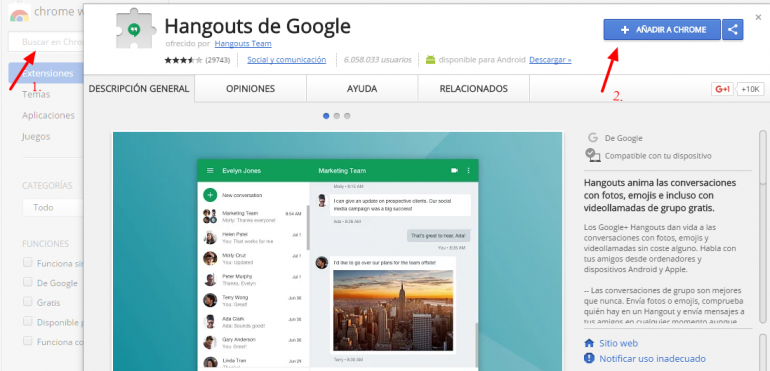Click the Descargar Android link
This screenshot has height=371, width=770.
point(550,60)
